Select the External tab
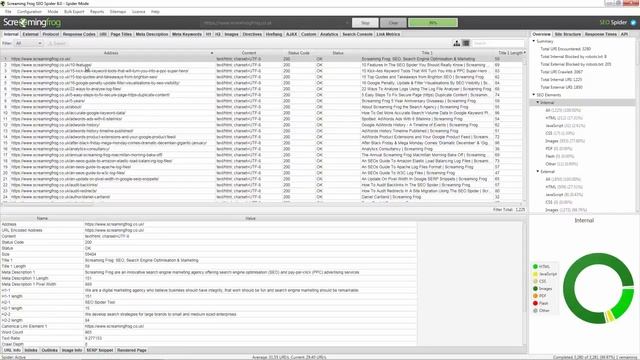 [31, 34]
